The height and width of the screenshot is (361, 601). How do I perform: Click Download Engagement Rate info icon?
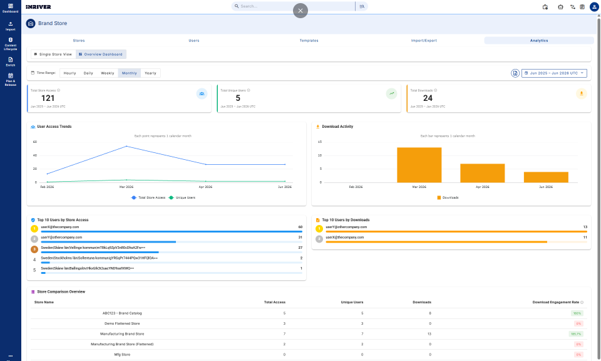pyautogui.click(x=582, y=302)
